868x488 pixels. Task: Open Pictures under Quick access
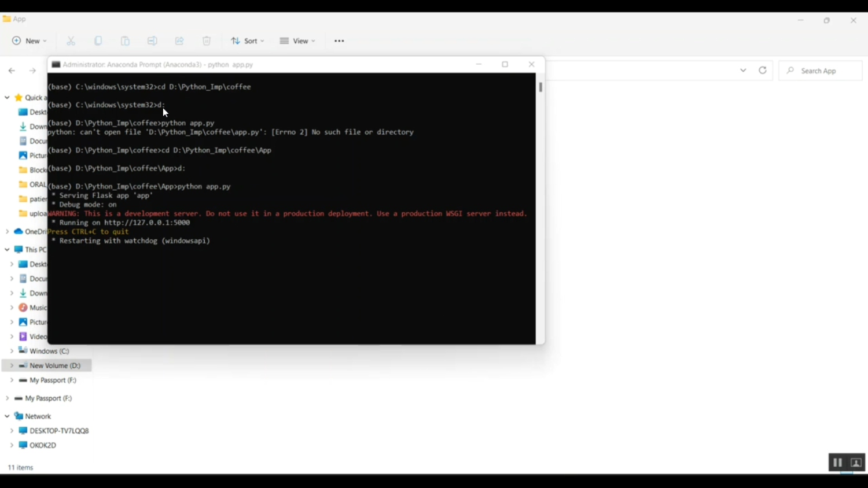(32, 156)
